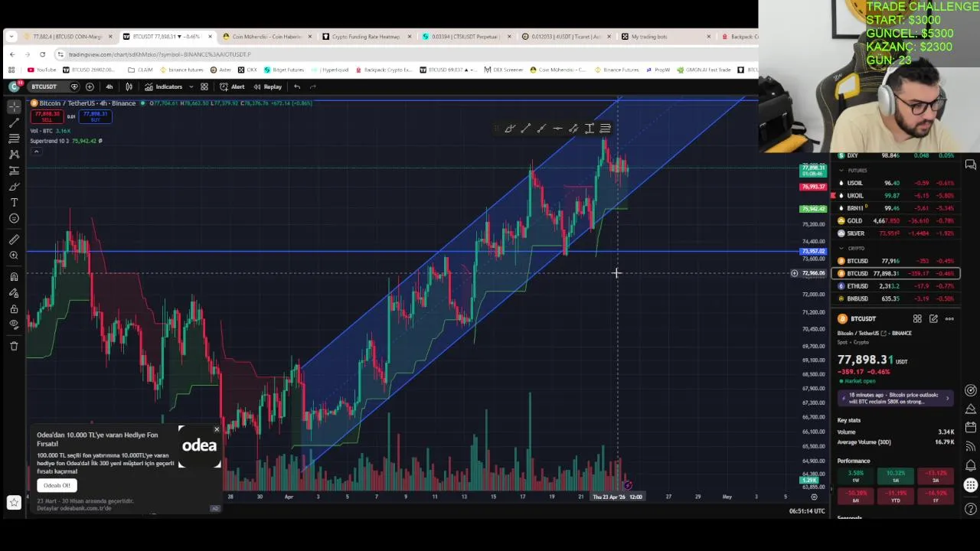Create an Alert from top toolbar
The width and height of the screenshot is (980, 551).
coord(233,86)
